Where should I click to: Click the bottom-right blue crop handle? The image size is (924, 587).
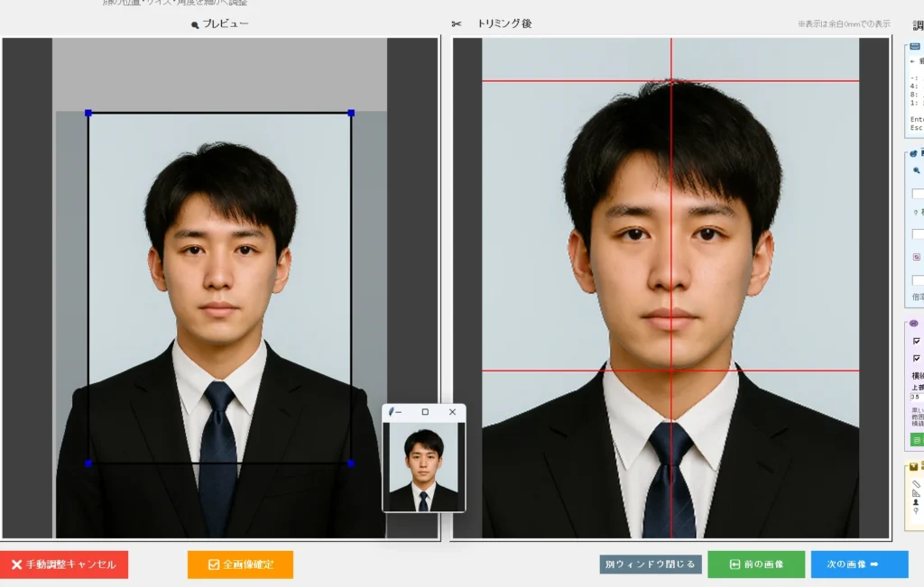(x=351, y=463)
